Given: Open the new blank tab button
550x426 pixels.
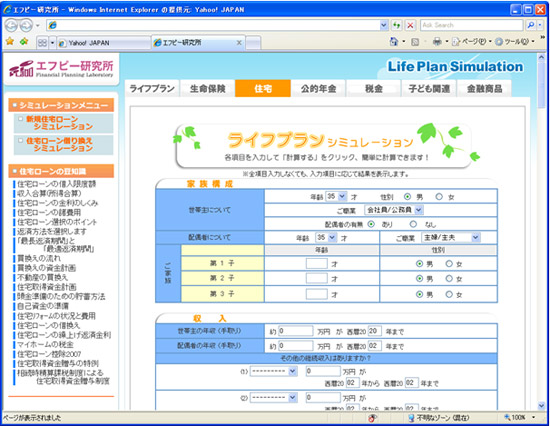Looking at the screenshot, I should pos(253,43).
